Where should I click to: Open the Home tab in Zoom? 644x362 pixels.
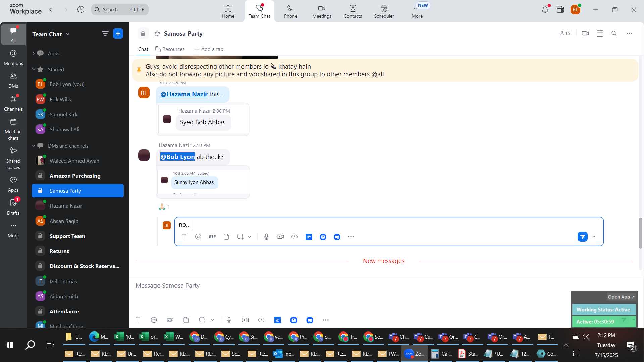click(228, 11)
